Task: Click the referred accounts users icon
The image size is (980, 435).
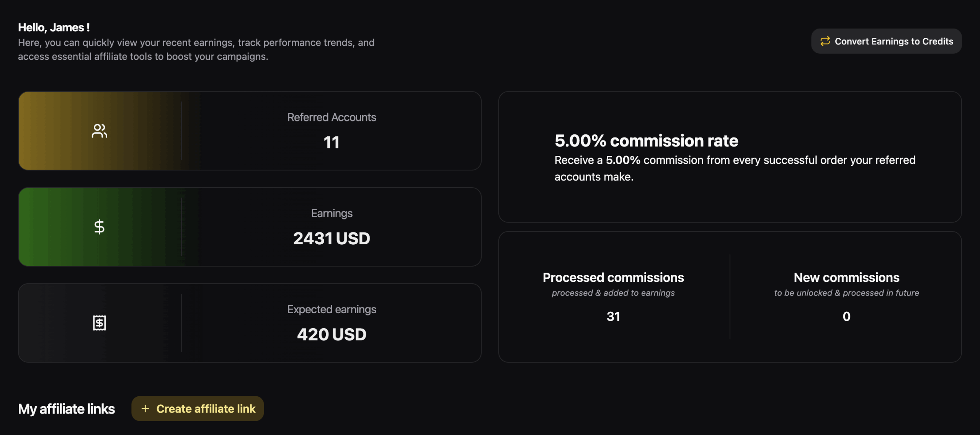Action: [100, 131]
